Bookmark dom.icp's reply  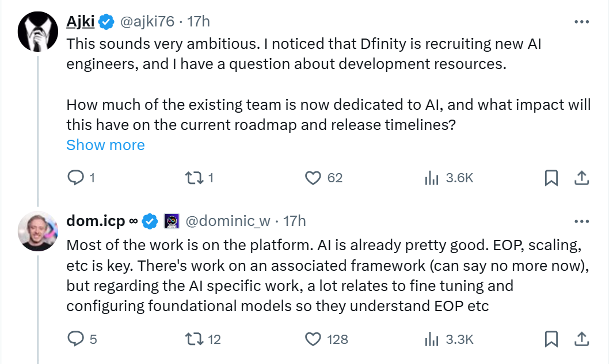click(551, 339)
